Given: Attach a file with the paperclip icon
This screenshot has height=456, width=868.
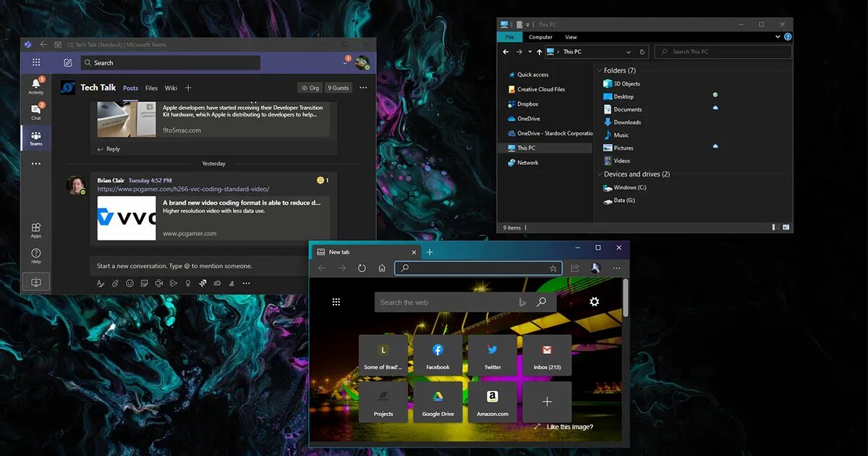Looking at the screenshot, I should (115, 283).
